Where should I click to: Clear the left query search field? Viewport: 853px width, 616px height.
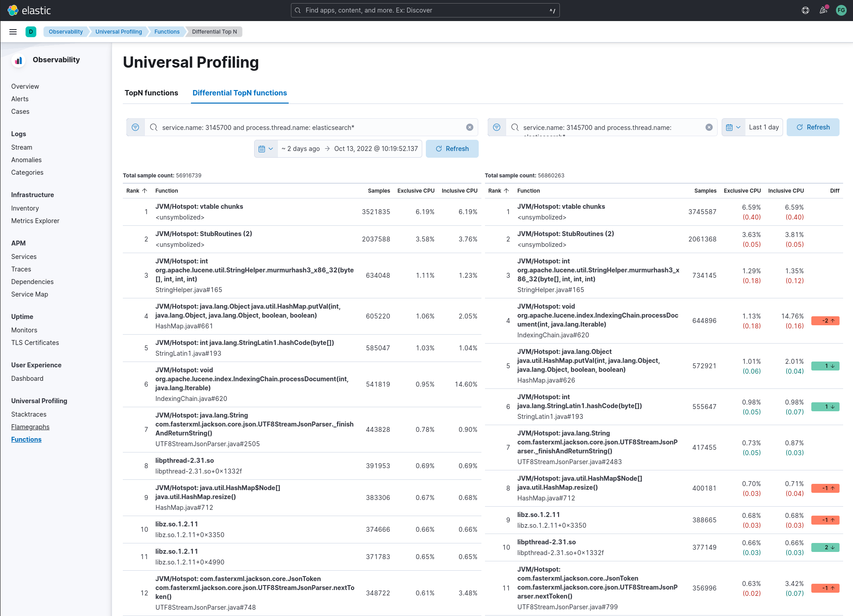[x=469, y=127]
